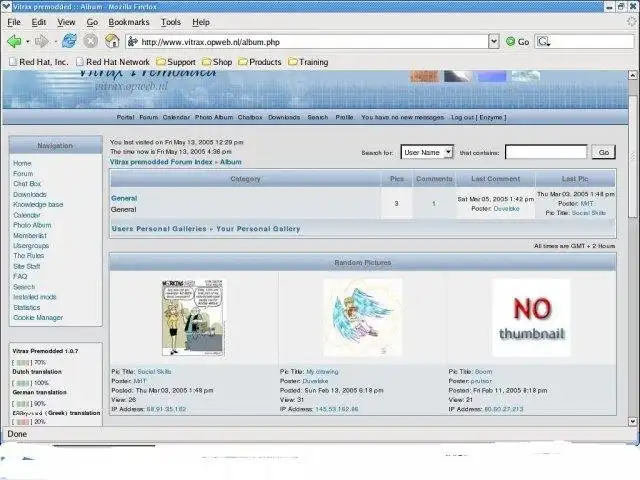Expand the URL history dropdown

click(493, 41)
